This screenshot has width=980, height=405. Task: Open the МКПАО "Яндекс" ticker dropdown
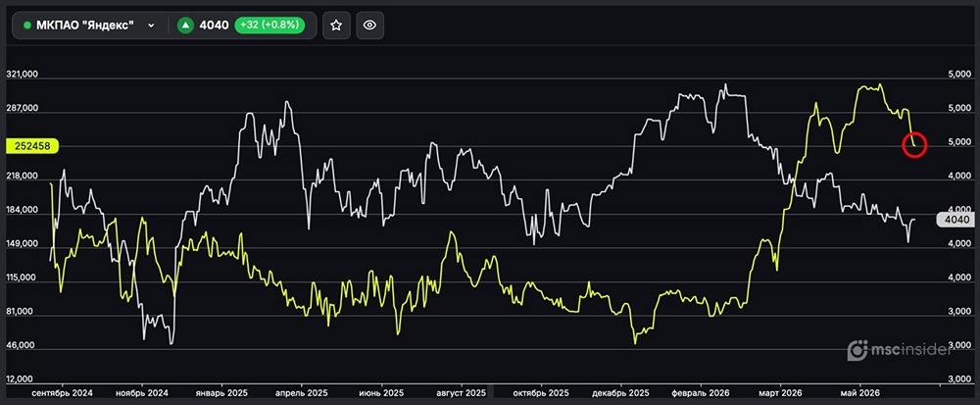pyautogui.click(x=90, y=25)
